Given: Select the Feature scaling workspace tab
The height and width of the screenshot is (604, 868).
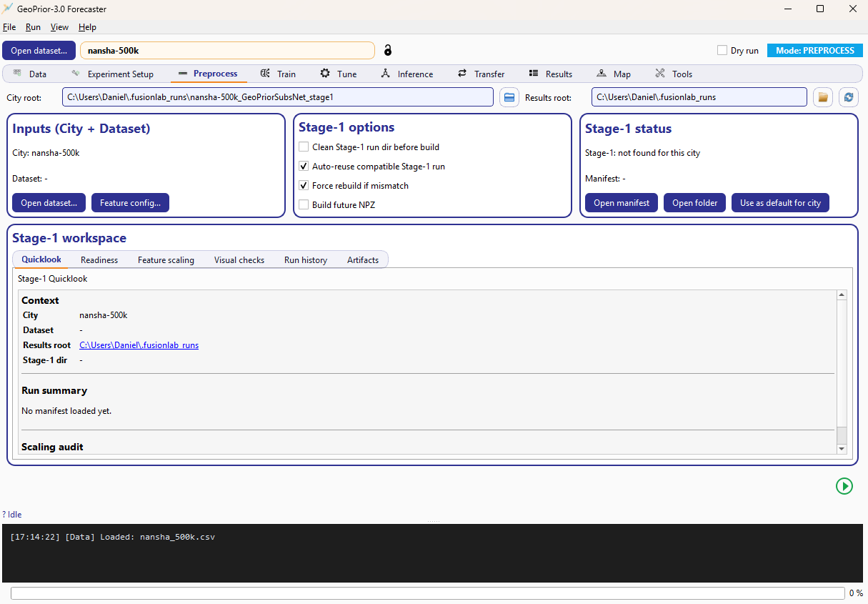Looking at the screenshot, I should (x=166, y=260).
